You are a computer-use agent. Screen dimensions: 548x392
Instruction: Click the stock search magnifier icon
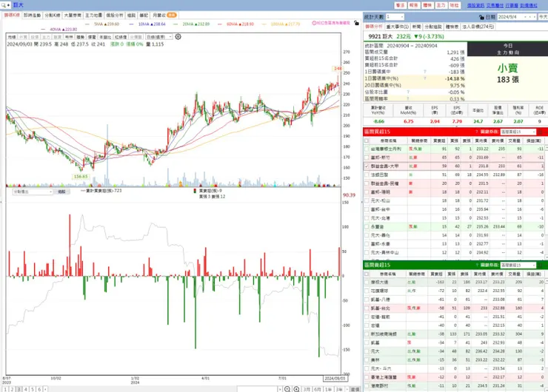point(4,5)
